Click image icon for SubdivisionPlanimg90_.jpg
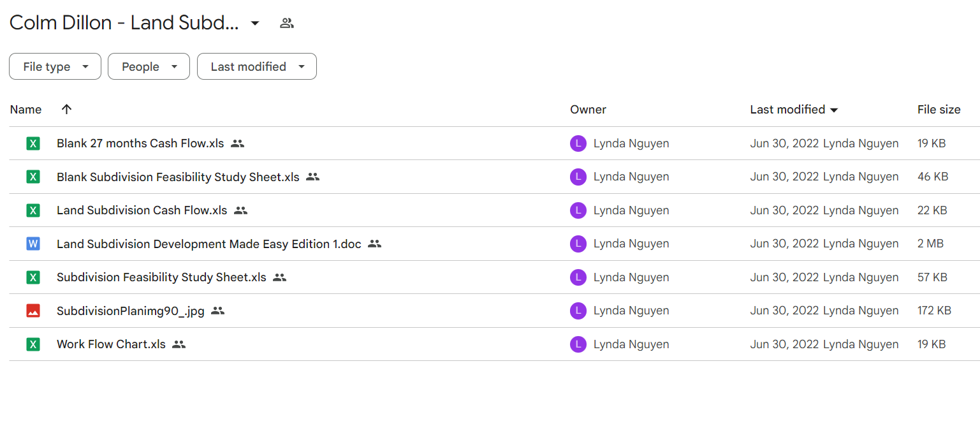This screenshot has width=980, height=426. point(33,311)
